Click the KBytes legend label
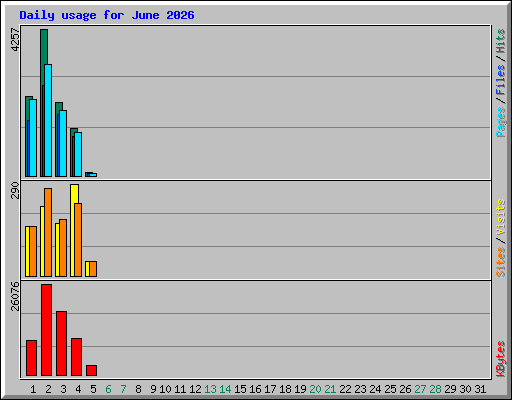512x400 pixels. [x=500, y=359]
